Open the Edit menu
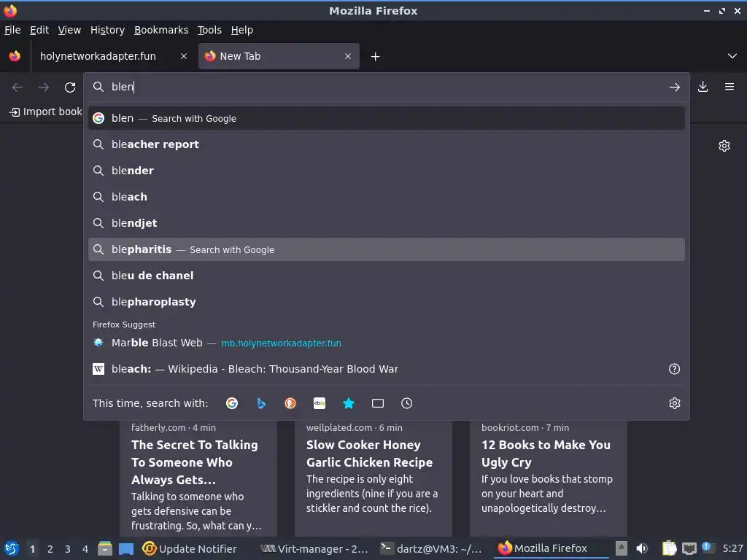 click(x=39, y=30)
